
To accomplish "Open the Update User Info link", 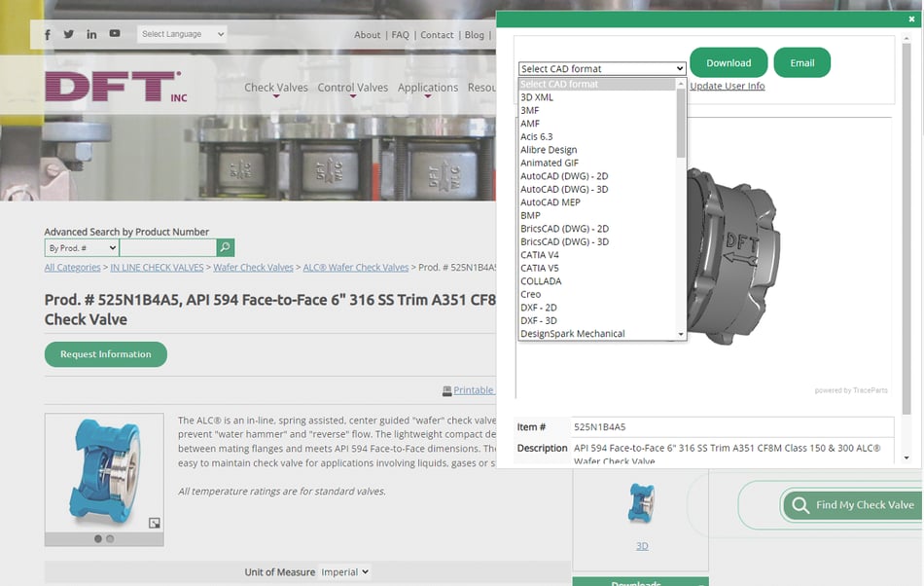I will pos(727,86).
